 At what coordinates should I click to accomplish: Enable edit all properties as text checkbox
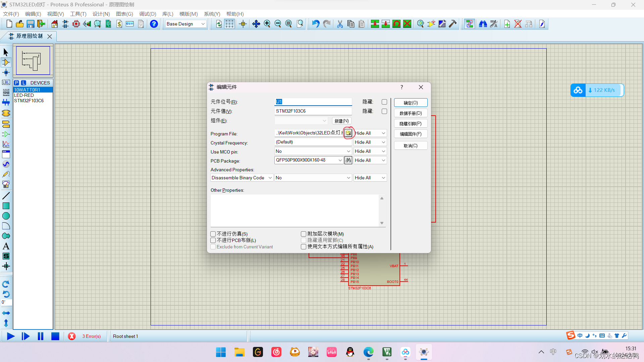click(x=304, y=247)
